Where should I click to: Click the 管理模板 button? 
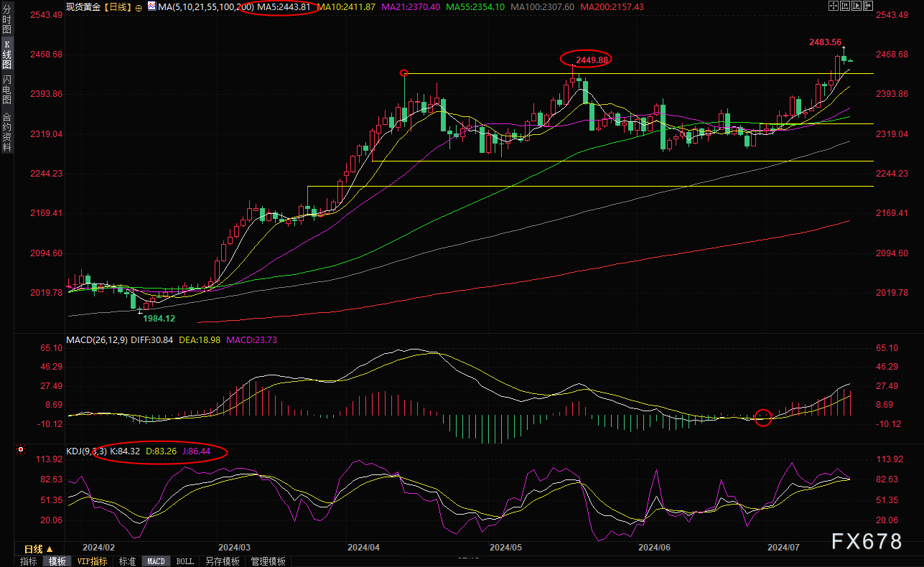click(x=268, y=561)
